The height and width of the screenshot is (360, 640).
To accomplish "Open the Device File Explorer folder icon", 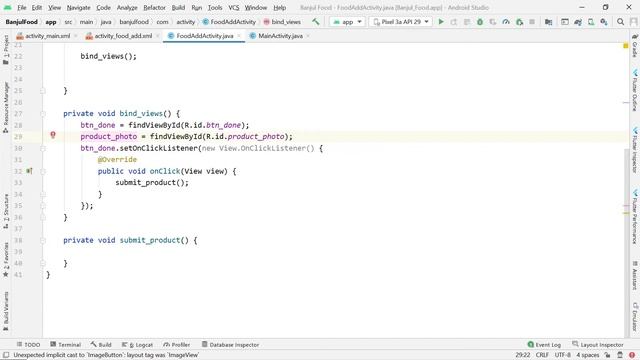I will click(549, 22).
